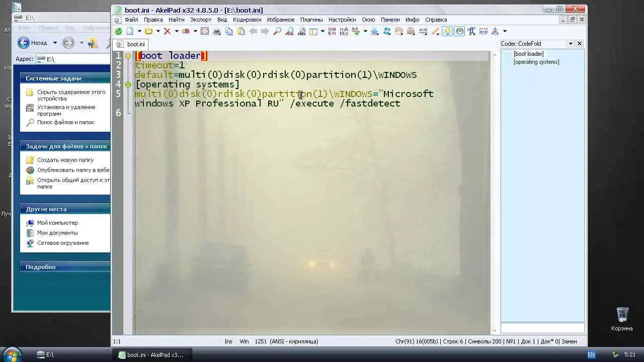This screenshot has width=644, height=362.
Task: Click Создать новую папку link
Action: pos(65,160)
